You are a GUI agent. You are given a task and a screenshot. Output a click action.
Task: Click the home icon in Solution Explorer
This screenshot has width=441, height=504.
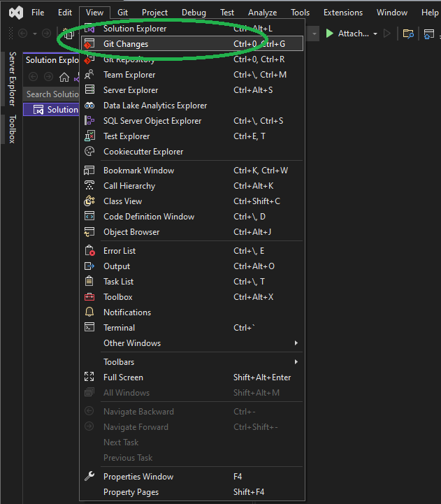64,77
